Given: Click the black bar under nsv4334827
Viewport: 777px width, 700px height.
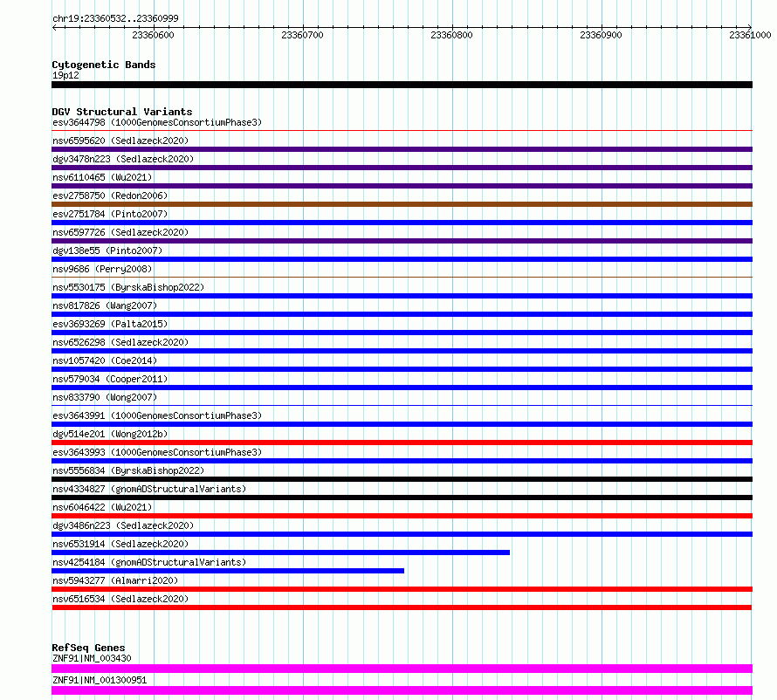Looking at the screenshot, I should tap(402, 498).
